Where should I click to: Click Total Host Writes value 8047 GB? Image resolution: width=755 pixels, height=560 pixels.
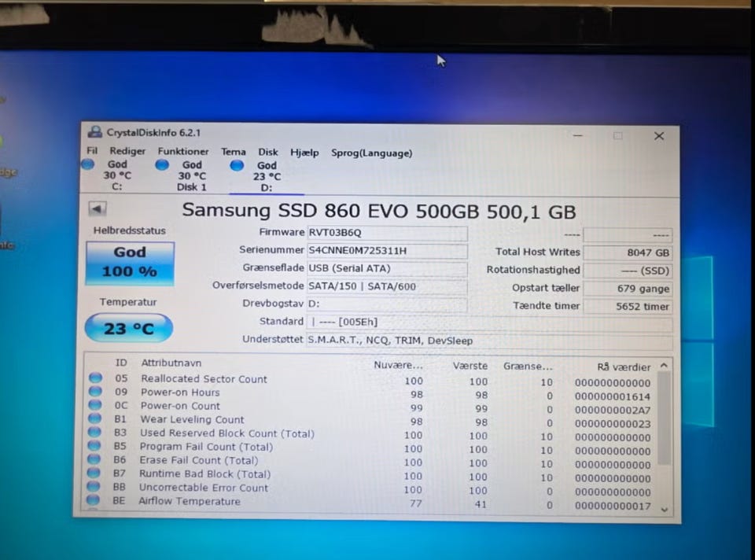pos(628,252)
